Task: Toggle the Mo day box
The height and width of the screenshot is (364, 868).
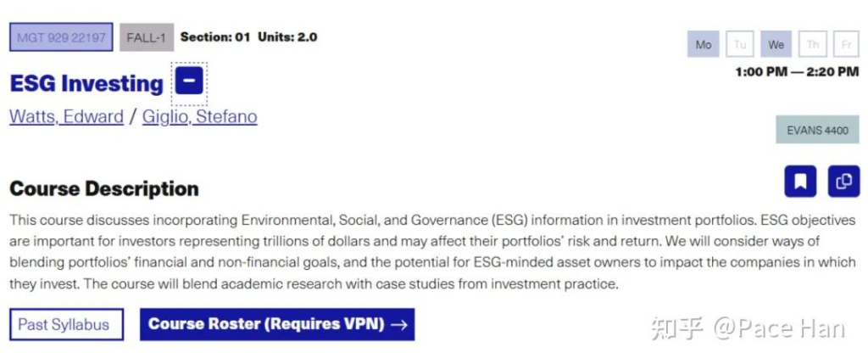Action: [x=703, y=44]
